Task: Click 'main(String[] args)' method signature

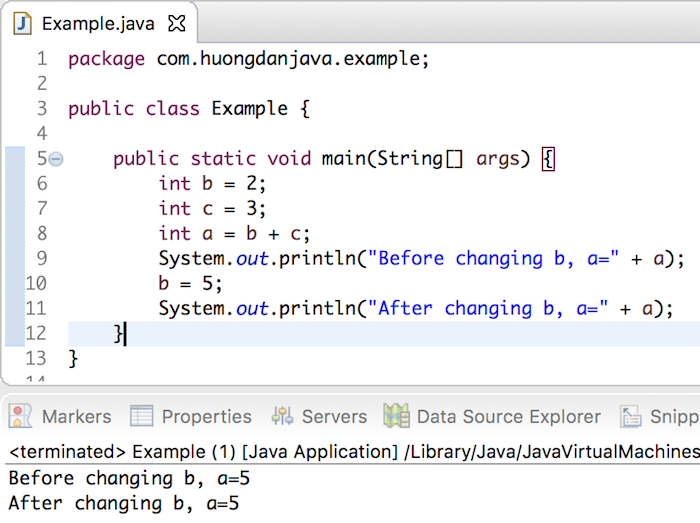Action: (426, 159)
